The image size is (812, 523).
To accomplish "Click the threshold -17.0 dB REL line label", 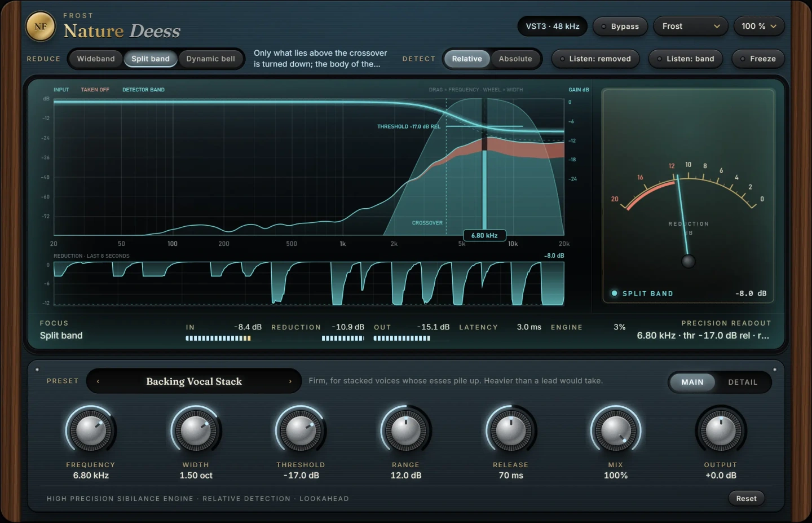I will [x=409, y=126].
